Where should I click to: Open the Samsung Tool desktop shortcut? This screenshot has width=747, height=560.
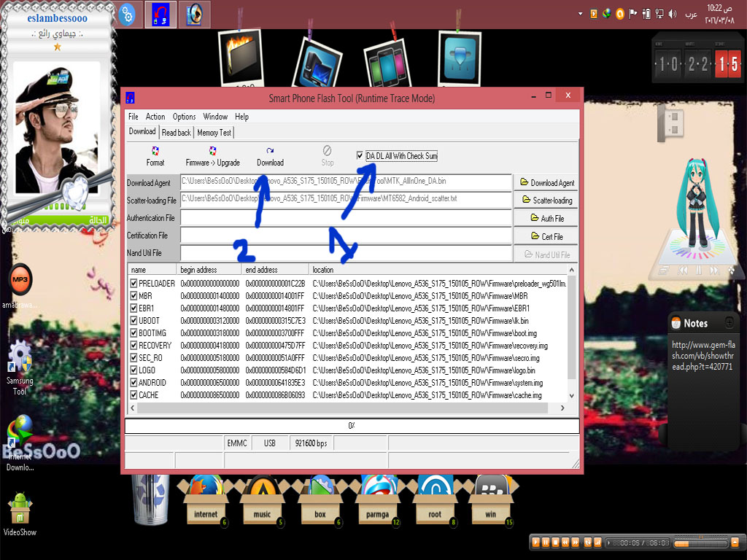coord(20,367)
